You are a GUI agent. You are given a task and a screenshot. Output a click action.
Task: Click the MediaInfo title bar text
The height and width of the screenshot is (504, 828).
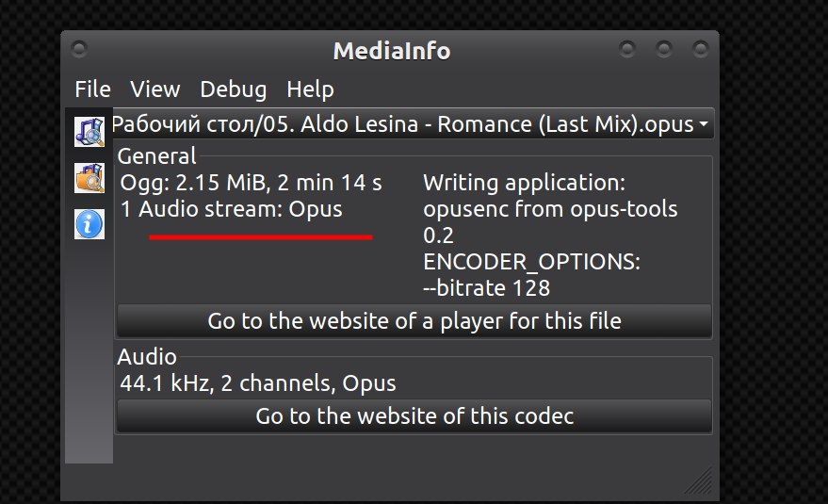tap(391, 51)
